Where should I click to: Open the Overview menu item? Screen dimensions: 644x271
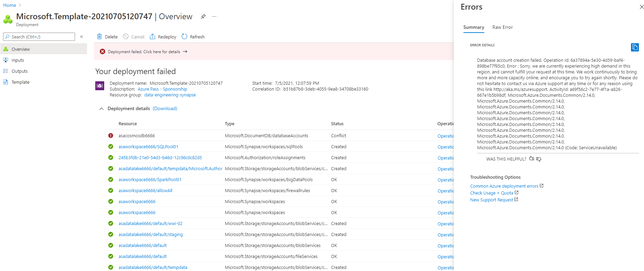pyautogui.click(x=44, y=49)
